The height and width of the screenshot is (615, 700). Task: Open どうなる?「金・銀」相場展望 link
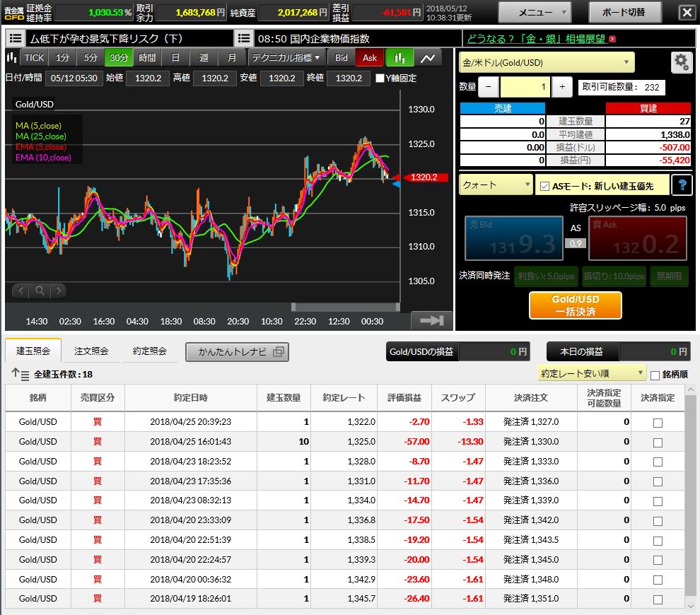click(x=537, y=39)
